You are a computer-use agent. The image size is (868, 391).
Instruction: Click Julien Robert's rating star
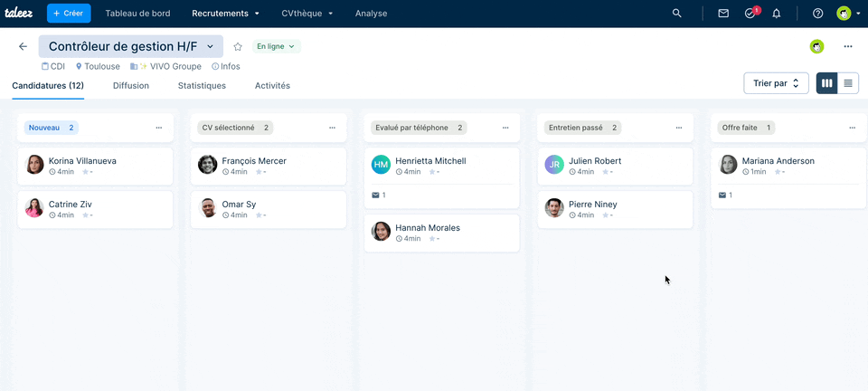(x=605, y=172)
